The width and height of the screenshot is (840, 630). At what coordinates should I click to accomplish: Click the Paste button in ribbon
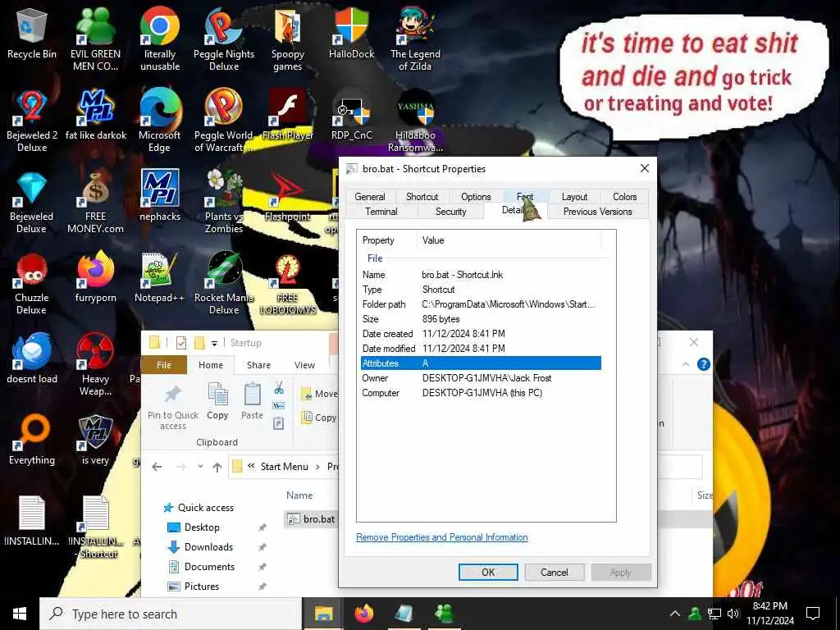click(x=252, y=401)
